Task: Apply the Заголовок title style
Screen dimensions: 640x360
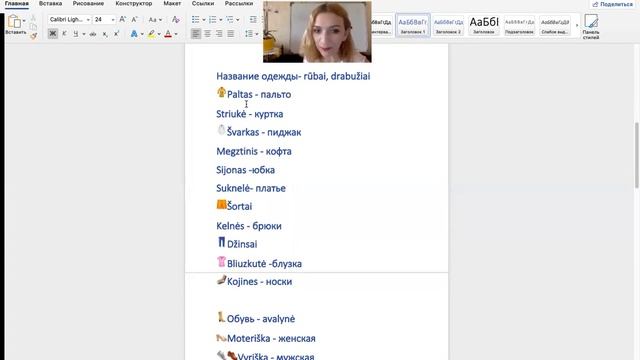Action: pyautogui.click(x=484, y=25)
